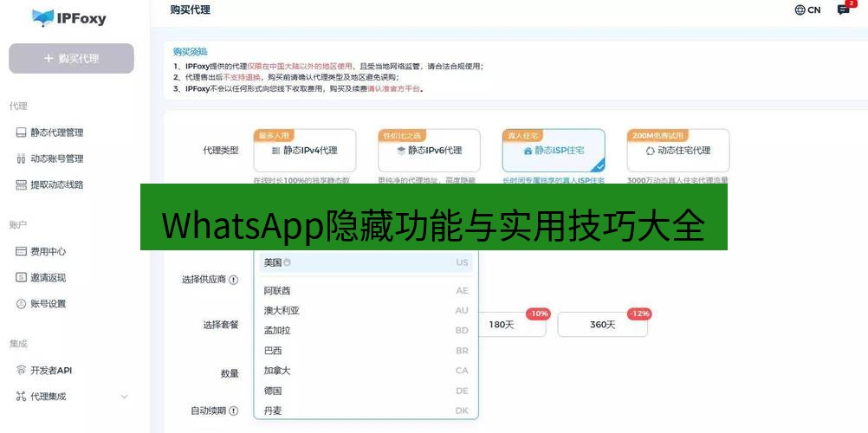Click the 动态账号管理 icon

[x=21, y=159]
